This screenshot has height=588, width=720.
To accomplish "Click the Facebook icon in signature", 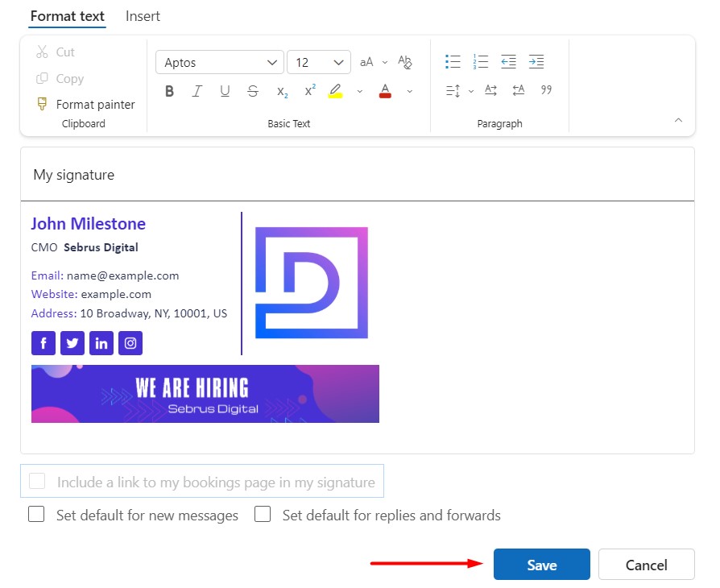I will (43, 343).
